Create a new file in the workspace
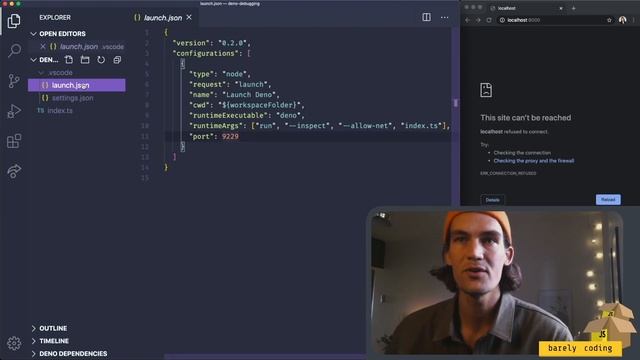The width and height of the screenshot is (640, 360). 69,60
